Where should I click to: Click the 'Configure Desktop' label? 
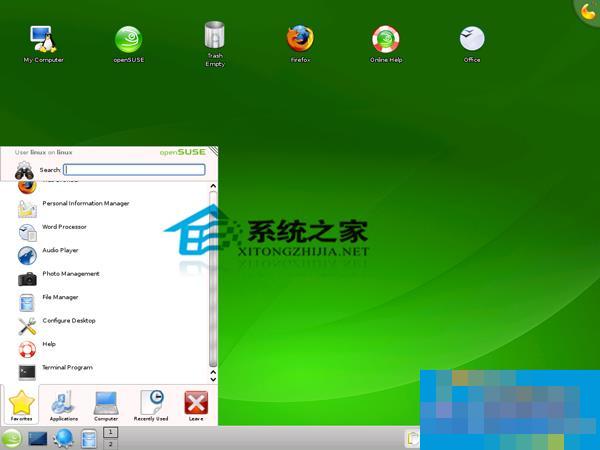coord(69,320)
